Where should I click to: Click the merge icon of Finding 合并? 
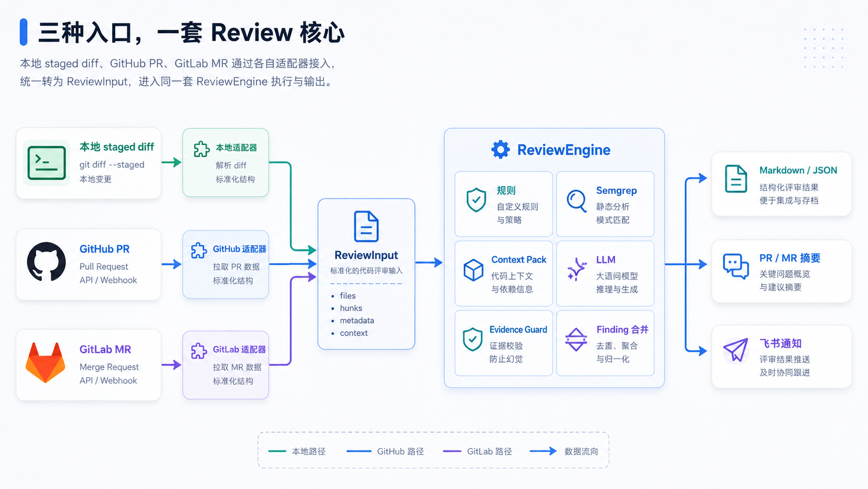pos(576,339)
